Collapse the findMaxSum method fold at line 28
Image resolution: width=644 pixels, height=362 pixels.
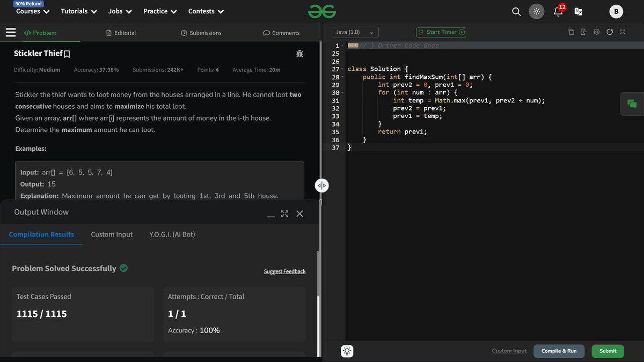point(342,77)
